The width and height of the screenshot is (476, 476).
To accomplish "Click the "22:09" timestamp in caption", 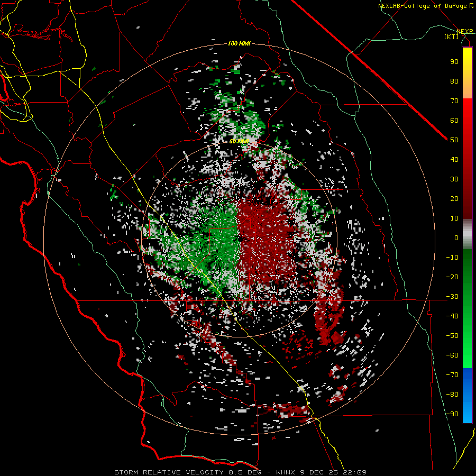I will [354, 472].
